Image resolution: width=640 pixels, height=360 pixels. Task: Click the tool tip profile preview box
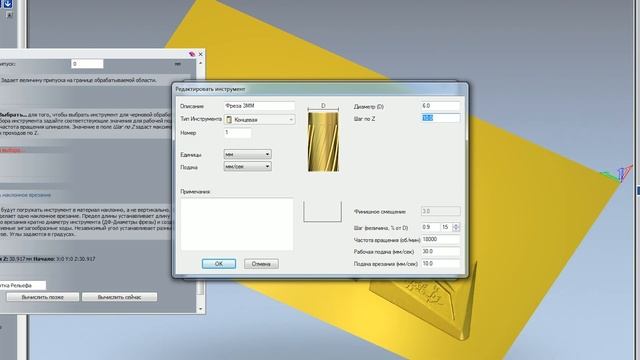point(322,211)
